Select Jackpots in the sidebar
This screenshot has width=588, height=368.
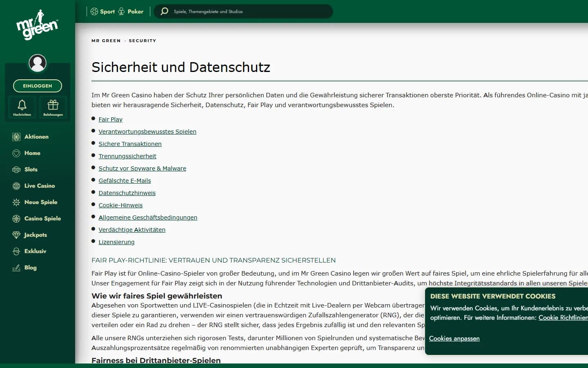click(36, 235)
